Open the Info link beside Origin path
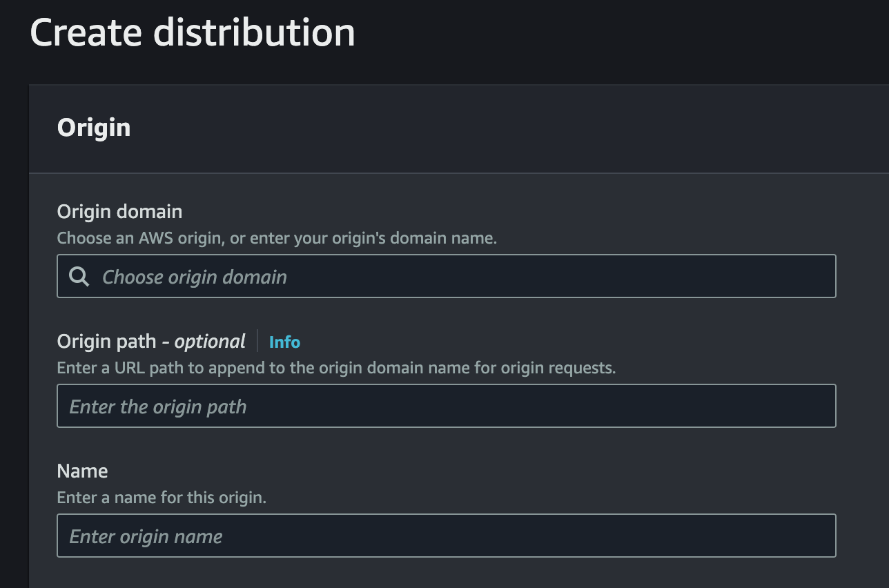 point(284,342)
